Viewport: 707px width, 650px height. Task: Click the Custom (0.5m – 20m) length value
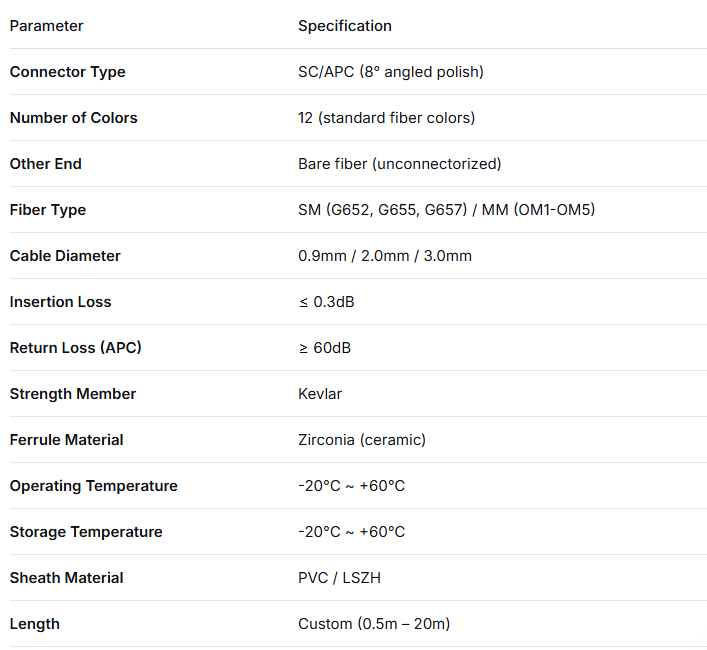[x=374, y=624]
